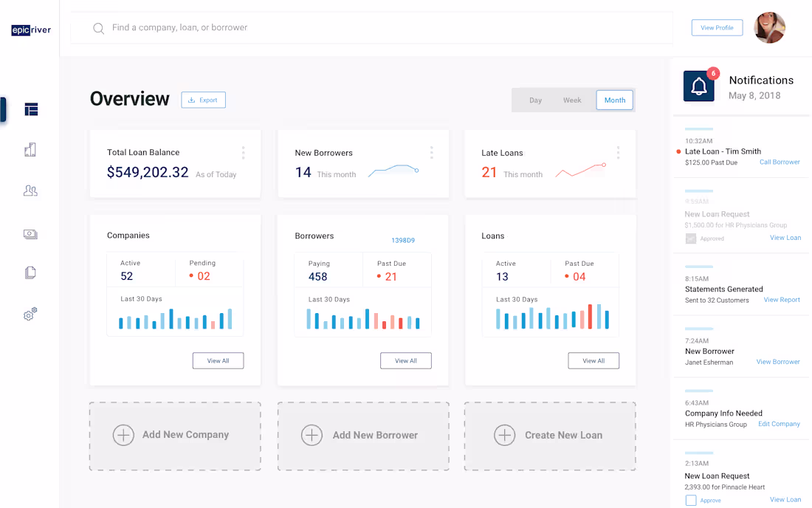The height and width of the screenshot is (508, 812).
Task: Click the Export button
Action: coord(204,100)
